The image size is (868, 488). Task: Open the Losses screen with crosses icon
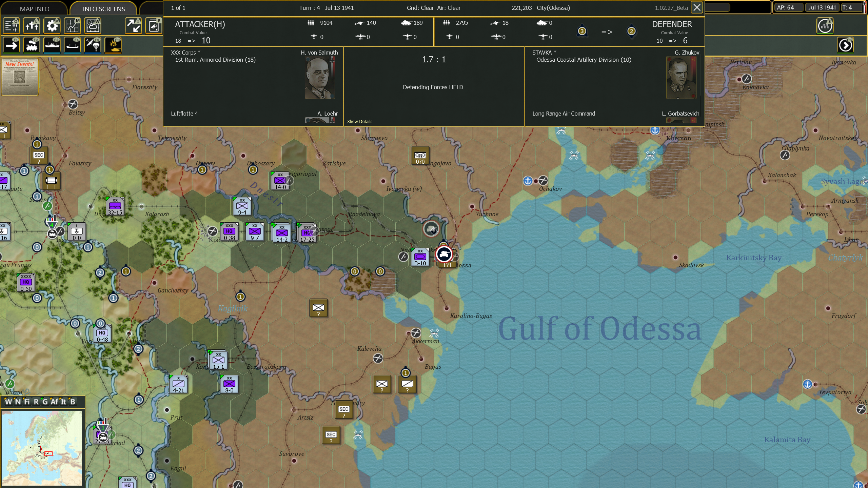(x=32, y=26)
